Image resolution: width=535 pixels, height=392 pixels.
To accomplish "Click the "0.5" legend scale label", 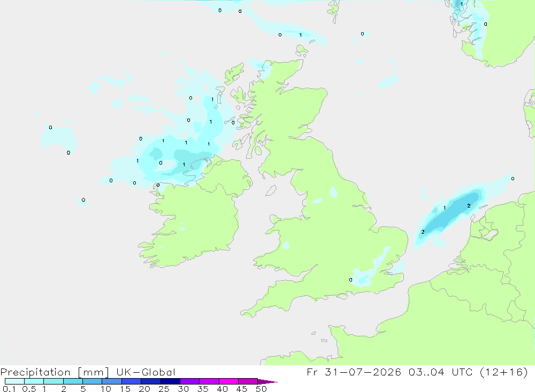I will coord(29,389).
